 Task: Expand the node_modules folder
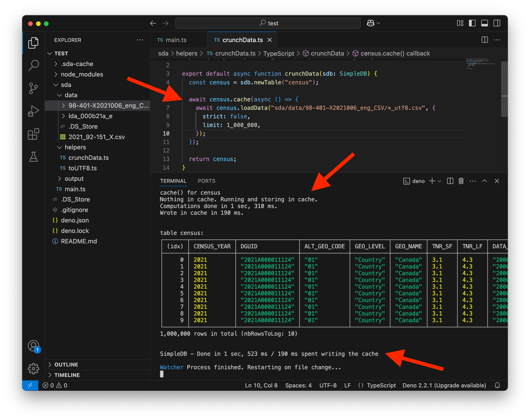[97, 74]
